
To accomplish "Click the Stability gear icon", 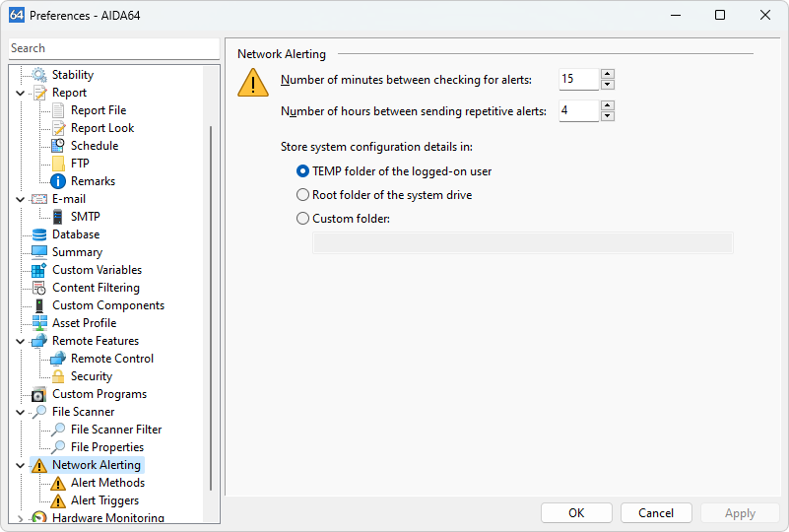I will coord(39,75).
